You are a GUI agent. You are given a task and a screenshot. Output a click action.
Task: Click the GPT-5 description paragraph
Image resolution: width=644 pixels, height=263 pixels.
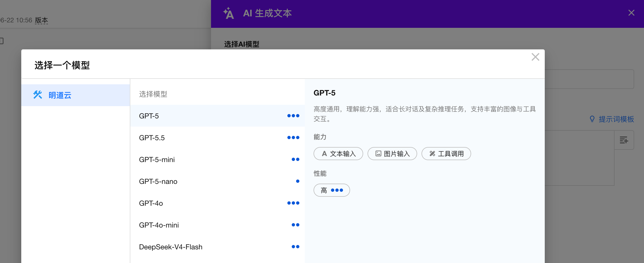pyautogui.click(x=425, y=114)
